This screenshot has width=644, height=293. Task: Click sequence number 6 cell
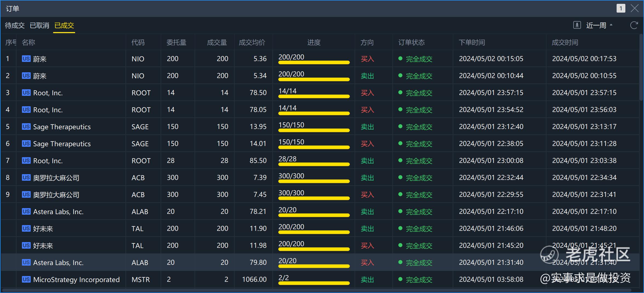coord(8,143)
